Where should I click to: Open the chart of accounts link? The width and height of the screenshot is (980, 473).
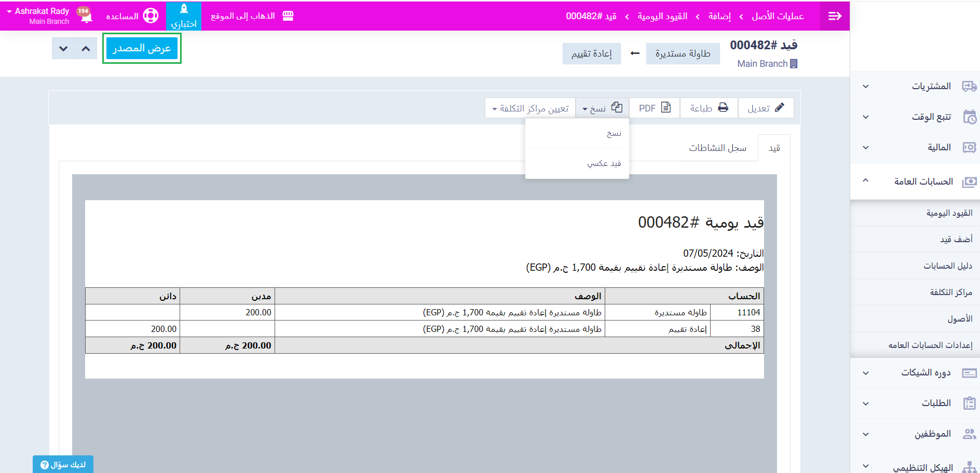coord(947,266)
